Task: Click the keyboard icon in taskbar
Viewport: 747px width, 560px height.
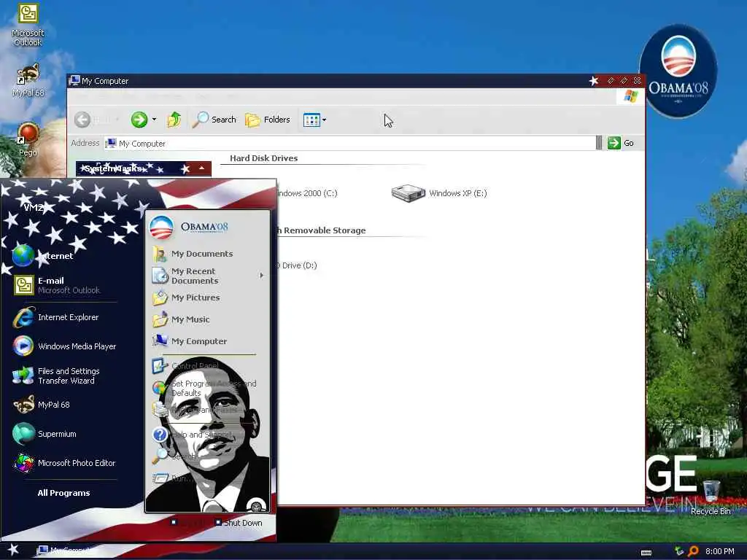Action: point(646,553)
